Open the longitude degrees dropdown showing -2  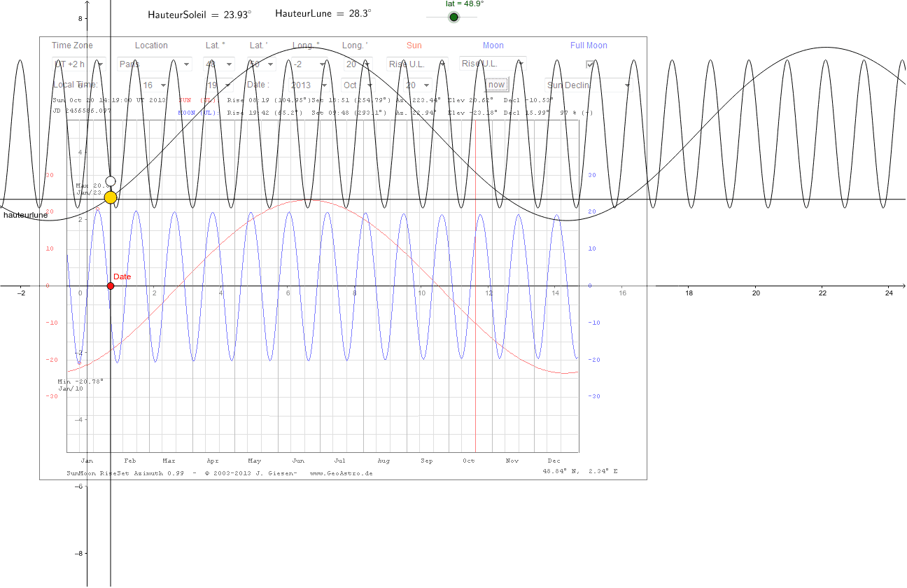tap(308, 64)
